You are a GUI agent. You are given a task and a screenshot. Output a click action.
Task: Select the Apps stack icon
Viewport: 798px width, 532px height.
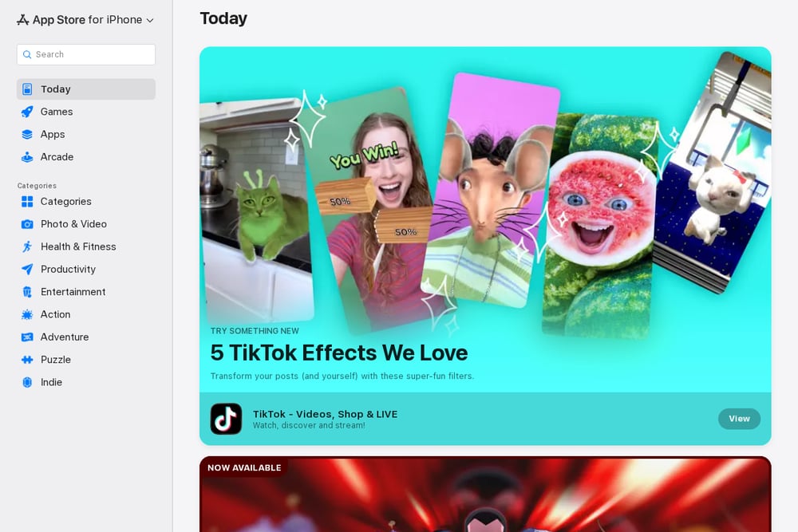27,134
